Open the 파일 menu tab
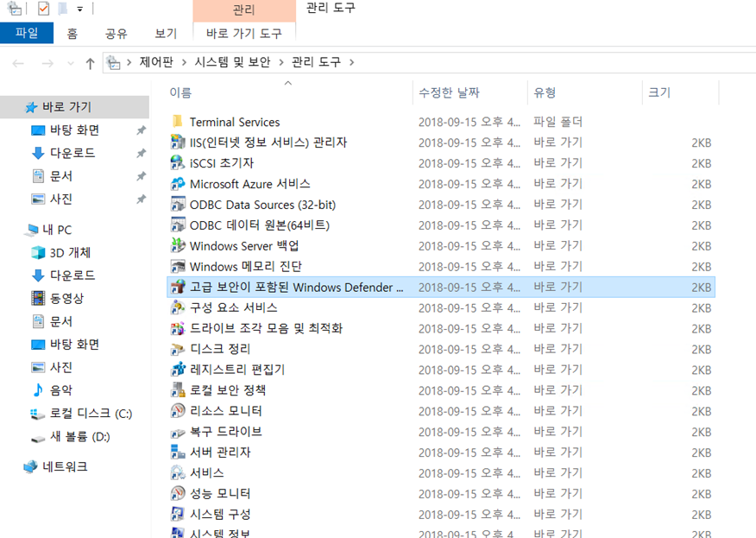 click(26, 34)
